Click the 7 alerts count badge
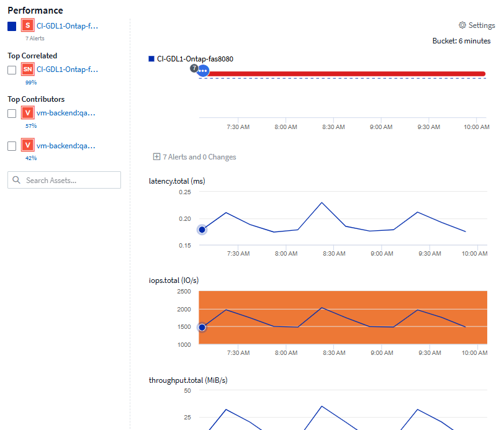 (x=194, y=67)
